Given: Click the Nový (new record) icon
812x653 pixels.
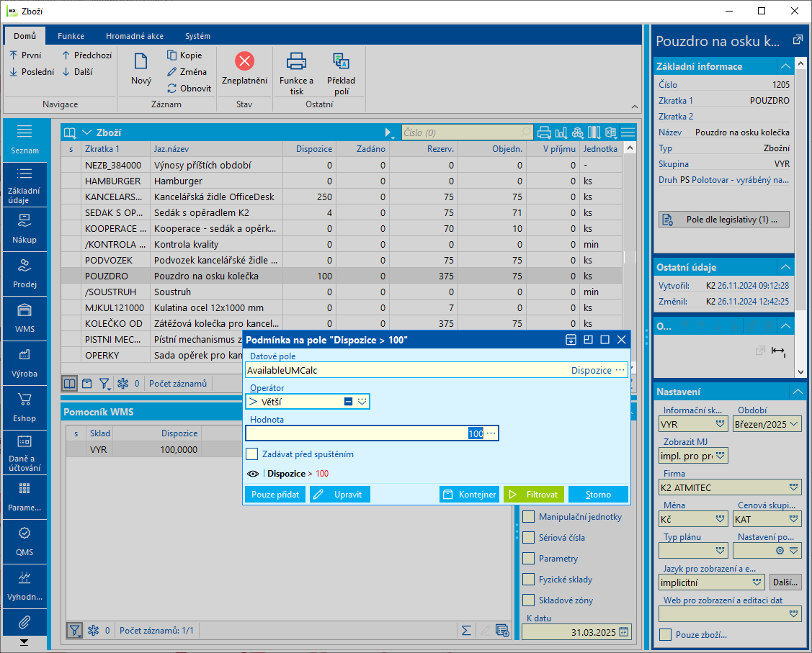Looking at the screenshot, I should point(141,63).
